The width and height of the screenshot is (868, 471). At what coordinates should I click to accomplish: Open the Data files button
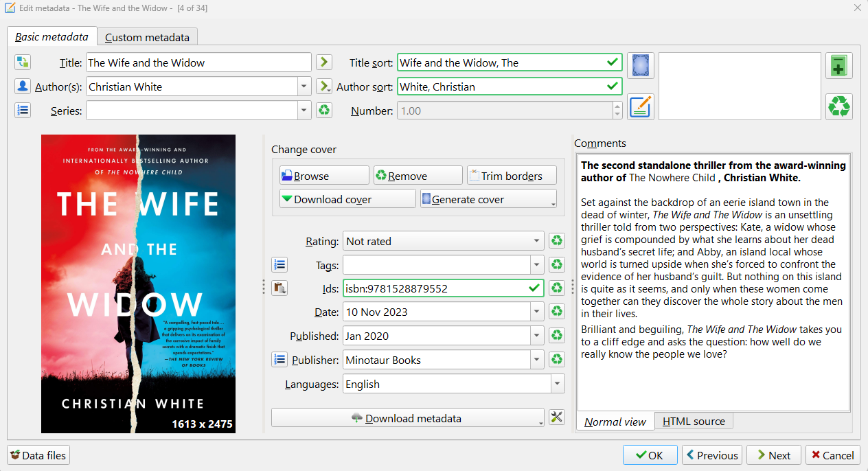[38, 455]
